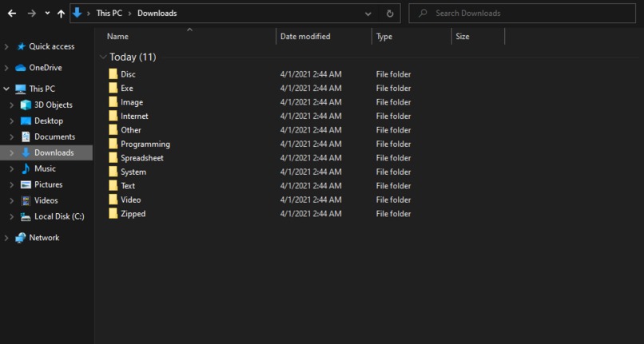
Task: Open Pictures in sidebar
Action: click(49, 184)
